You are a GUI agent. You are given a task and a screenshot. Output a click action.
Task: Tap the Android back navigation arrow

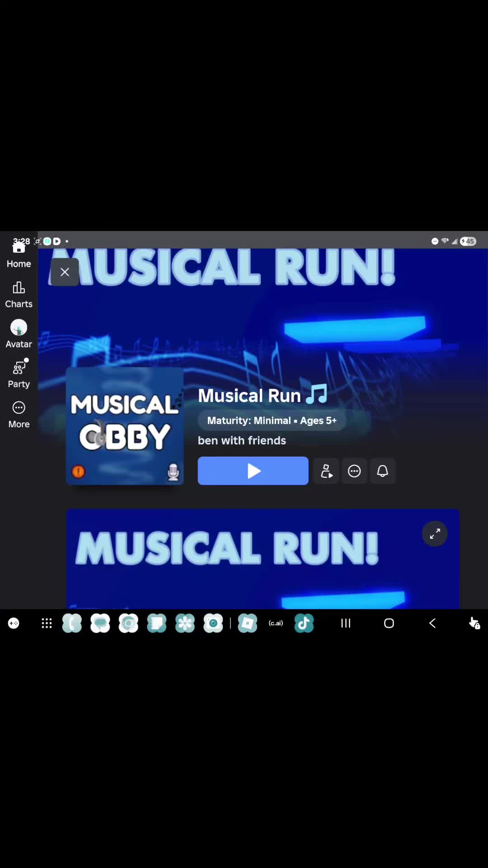pyautogui.click(x=432, y=623)
